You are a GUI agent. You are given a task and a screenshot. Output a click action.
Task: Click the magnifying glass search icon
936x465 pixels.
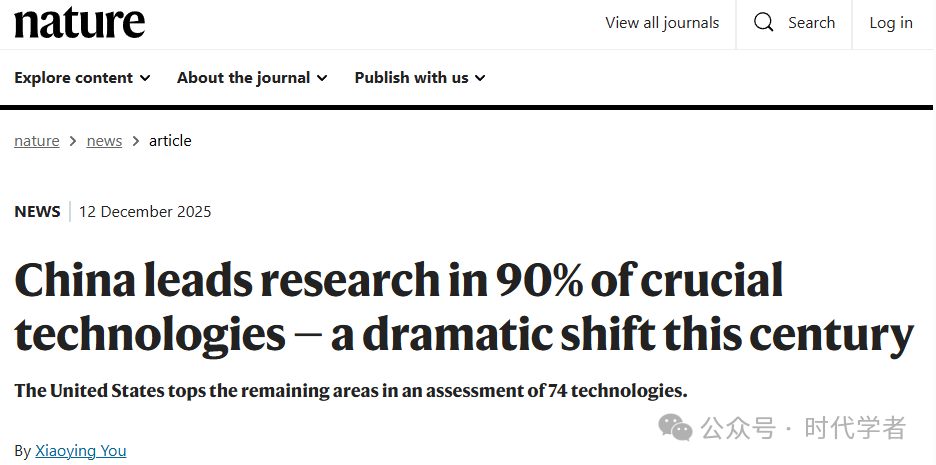pyautogui.click(x=764, y=22)
